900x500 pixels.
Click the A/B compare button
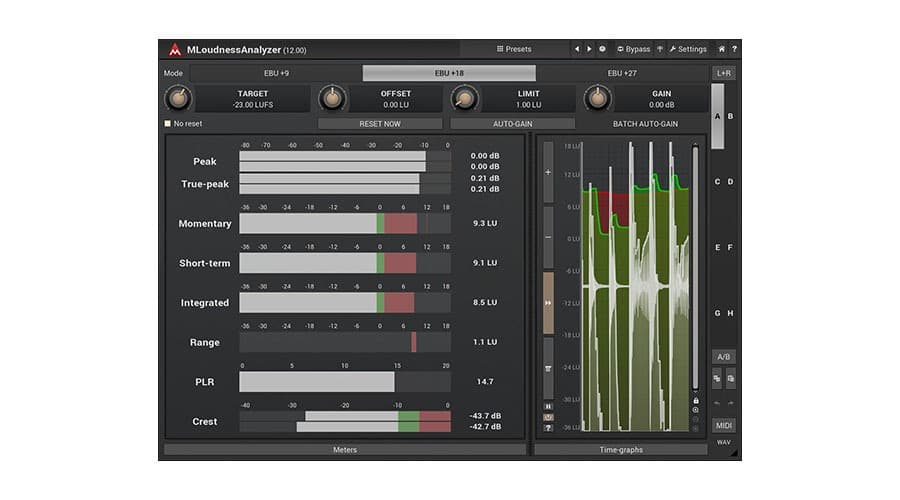tap(724, 357)
